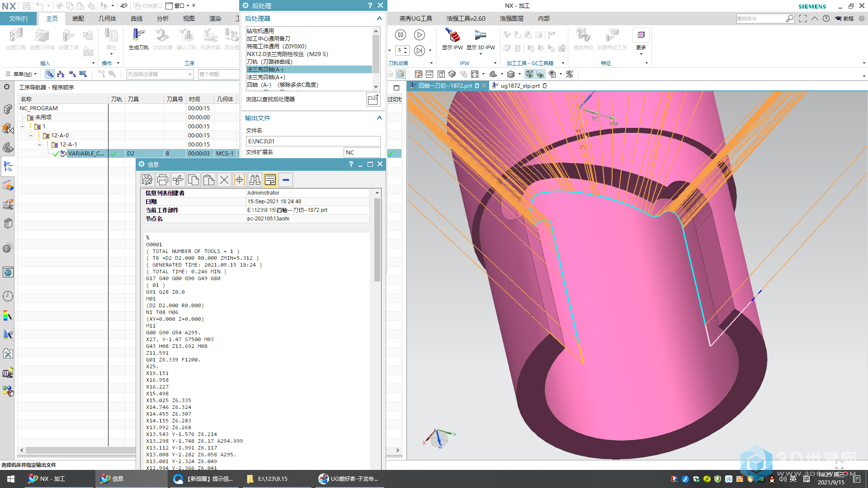Image resolution: width=868 pixels, height=488 pixels.
Task: Switch to machining method view icon
Action: click(x=83, y=74)
